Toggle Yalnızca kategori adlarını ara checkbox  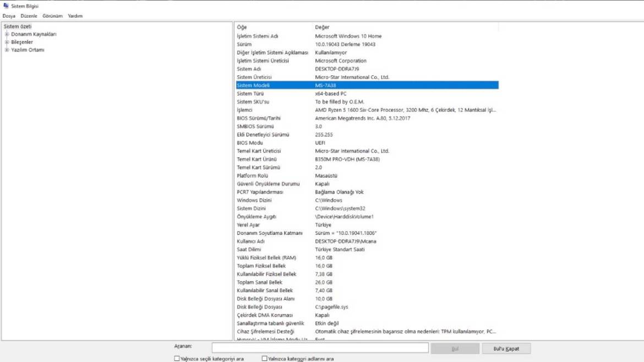click(264, 359)
